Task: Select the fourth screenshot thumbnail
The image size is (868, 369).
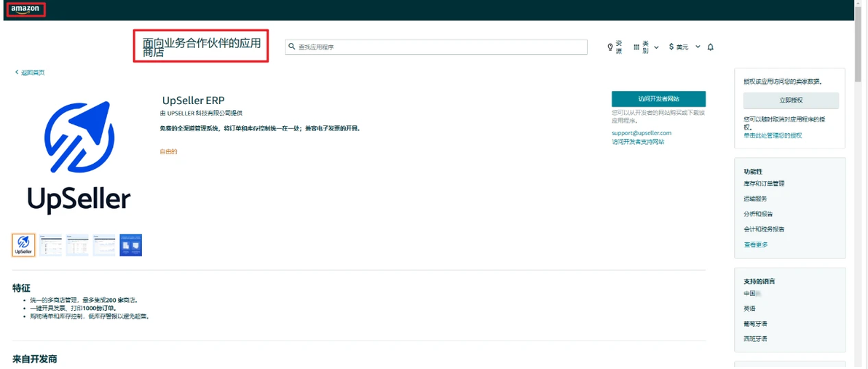Action: [104, 245]
